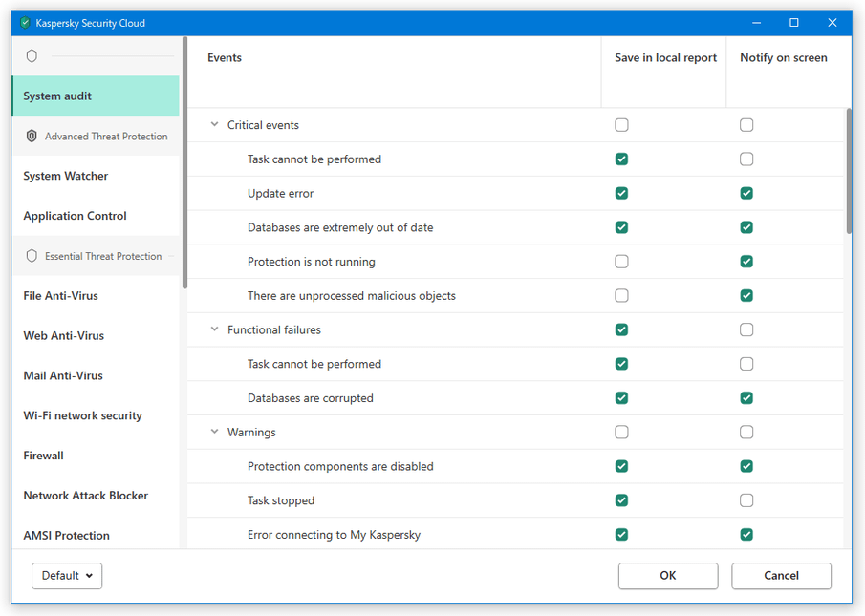865x616 pixels.
Task: Minimize the Kaspersky Security Cloud window
Action: coord(756,23)
